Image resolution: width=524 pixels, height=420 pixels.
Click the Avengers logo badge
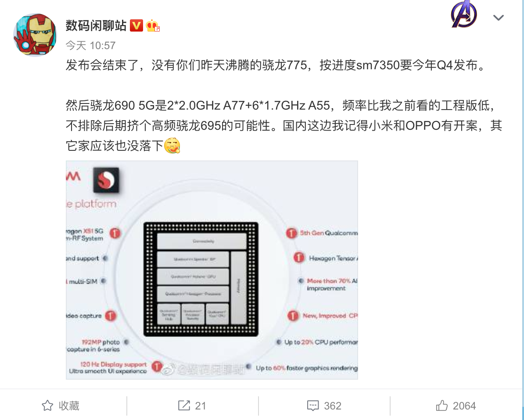[x=464, y=14]
